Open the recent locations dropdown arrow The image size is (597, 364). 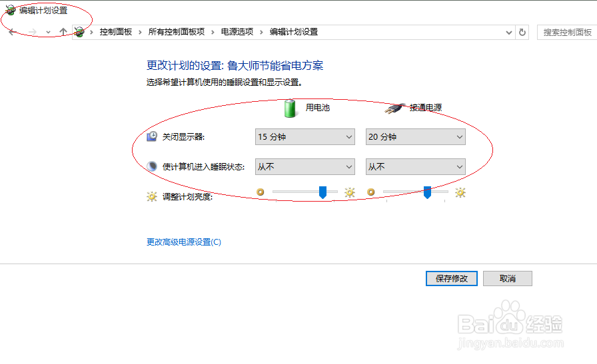click(48, 33)
